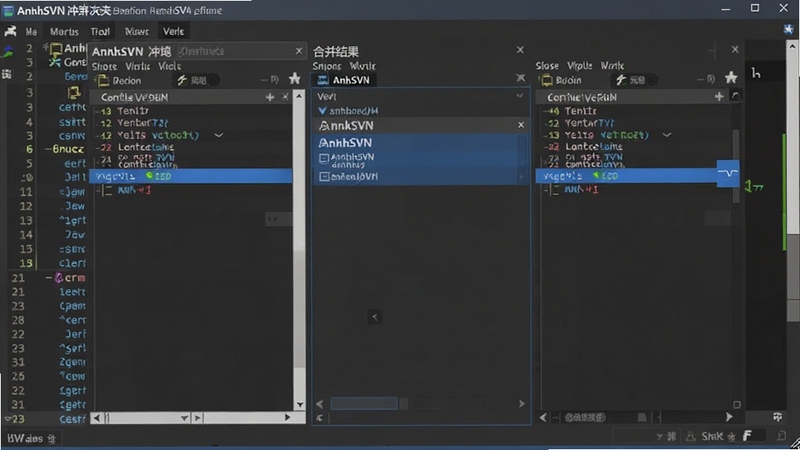Click the gear icon at bottom right corner
Screen dimensions: 800x450
click(778, 417)
